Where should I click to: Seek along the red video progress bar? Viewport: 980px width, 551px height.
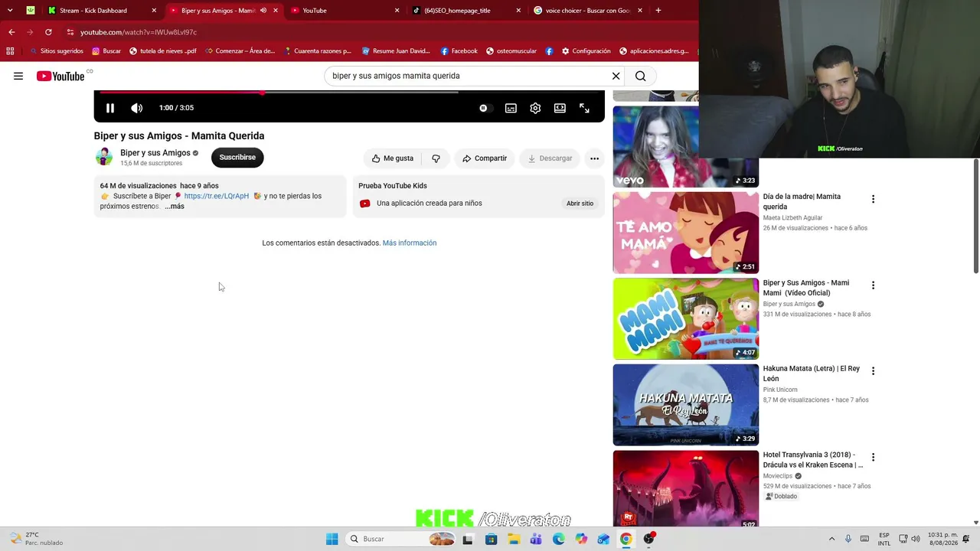181,92
